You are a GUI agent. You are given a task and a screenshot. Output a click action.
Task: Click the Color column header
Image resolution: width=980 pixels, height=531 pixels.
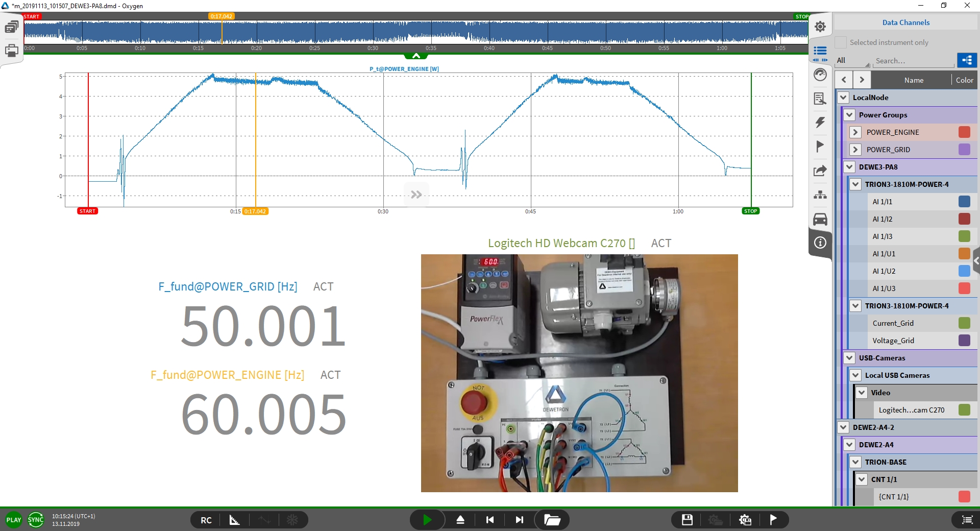pyautogui.click(x=964, y=80)
